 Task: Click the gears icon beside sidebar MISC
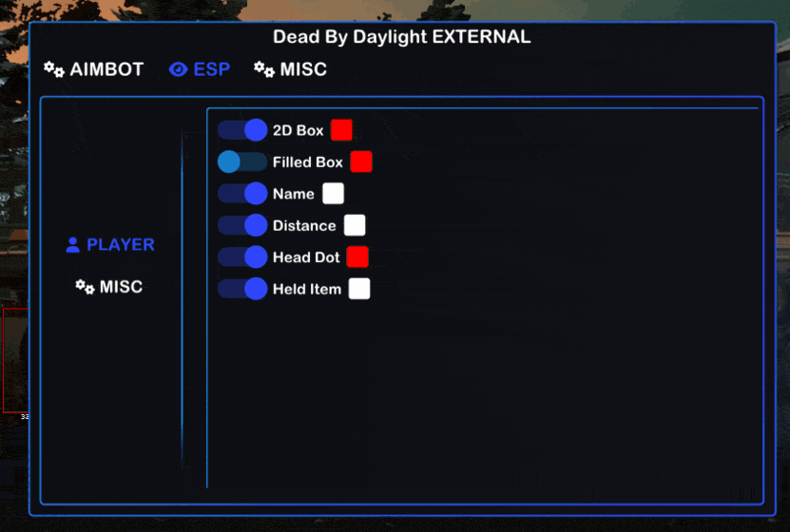(x=85, y=287)
